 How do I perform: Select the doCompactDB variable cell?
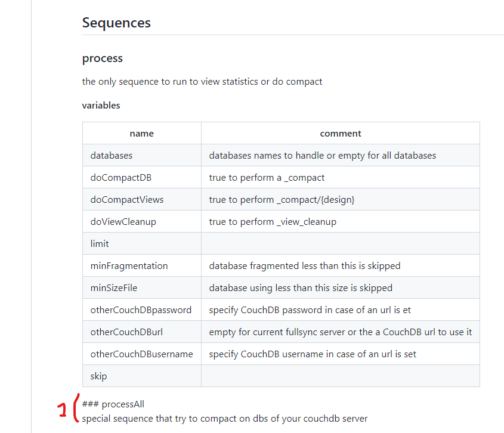pos(119,177)
